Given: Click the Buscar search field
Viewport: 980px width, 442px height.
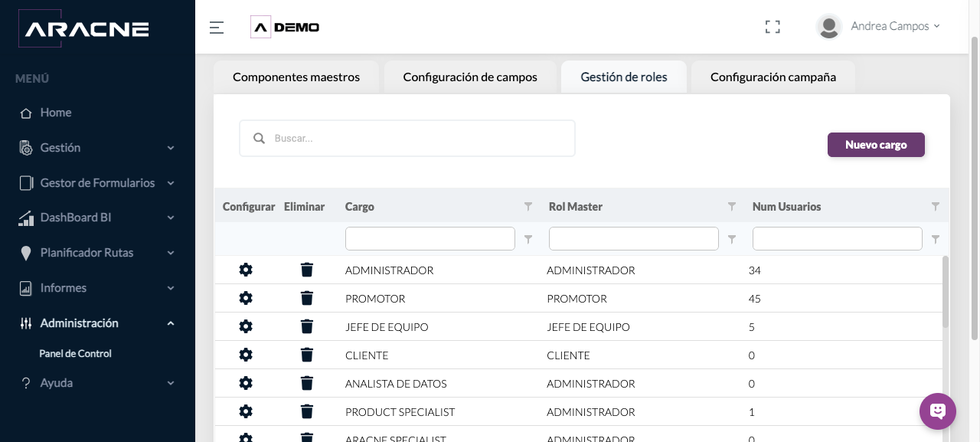Looking at the screenshot, I should tap(407, 139).
